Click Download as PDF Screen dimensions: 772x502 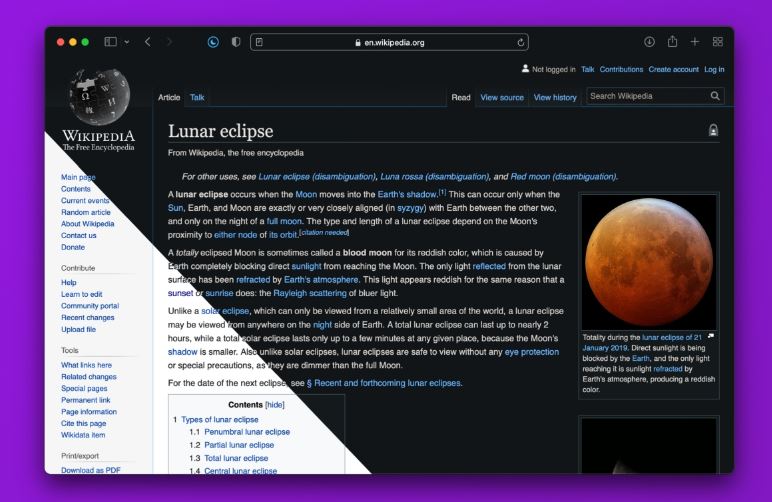91,470
